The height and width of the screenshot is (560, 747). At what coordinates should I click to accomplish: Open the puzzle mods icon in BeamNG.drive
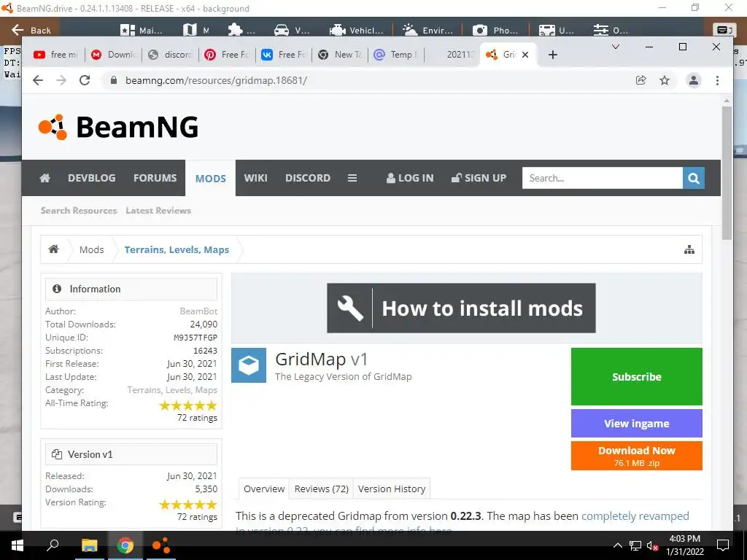coord(241,30)
